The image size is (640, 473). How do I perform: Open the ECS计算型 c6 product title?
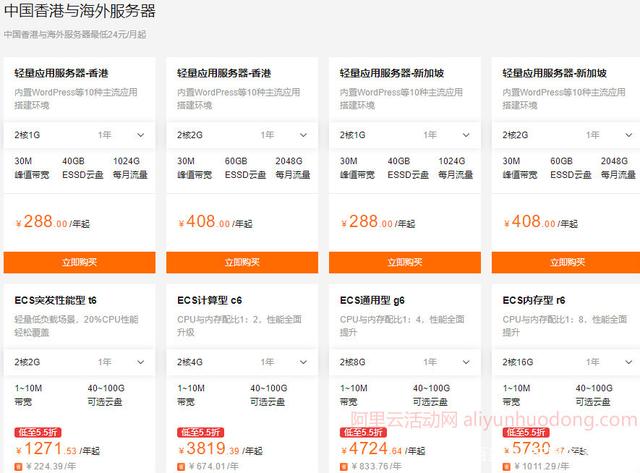[209, 300]
